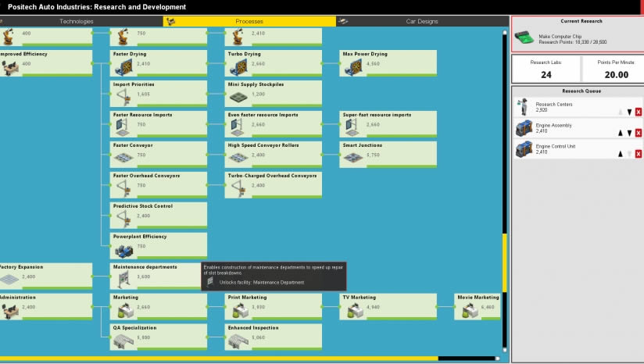Move Engine Assembly up in queue
The height and width of the screenshot is (364, 644).
[x=621, y=133]
